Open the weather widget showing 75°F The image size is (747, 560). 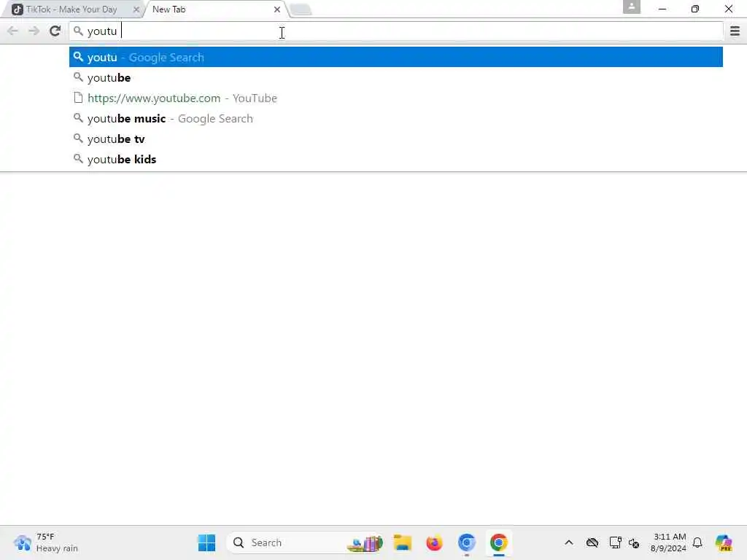pos(46,542)
